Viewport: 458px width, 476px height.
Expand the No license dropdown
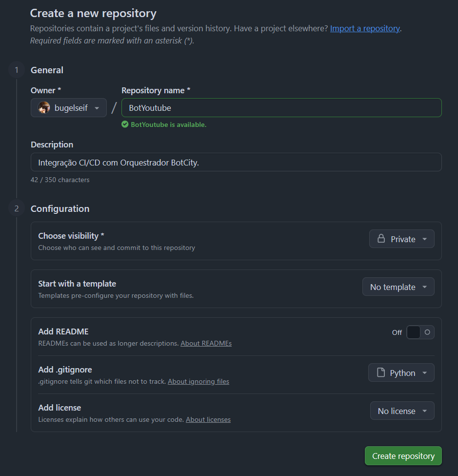pyautogui.click(x=402, y=411)
